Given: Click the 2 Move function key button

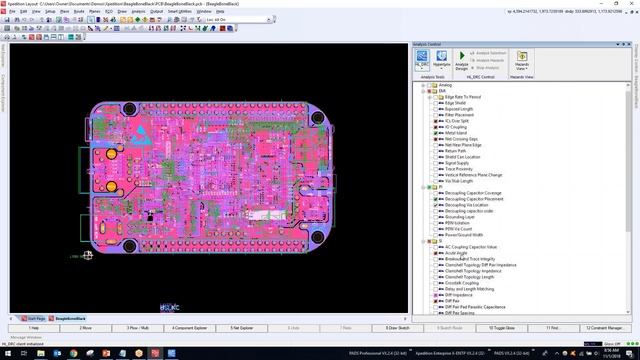Looking at the screenshot, I should [86, 328].
